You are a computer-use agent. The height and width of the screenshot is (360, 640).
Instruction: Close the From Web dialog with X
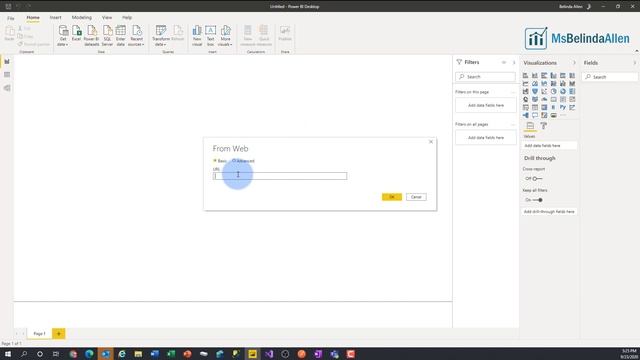(431, 142)
